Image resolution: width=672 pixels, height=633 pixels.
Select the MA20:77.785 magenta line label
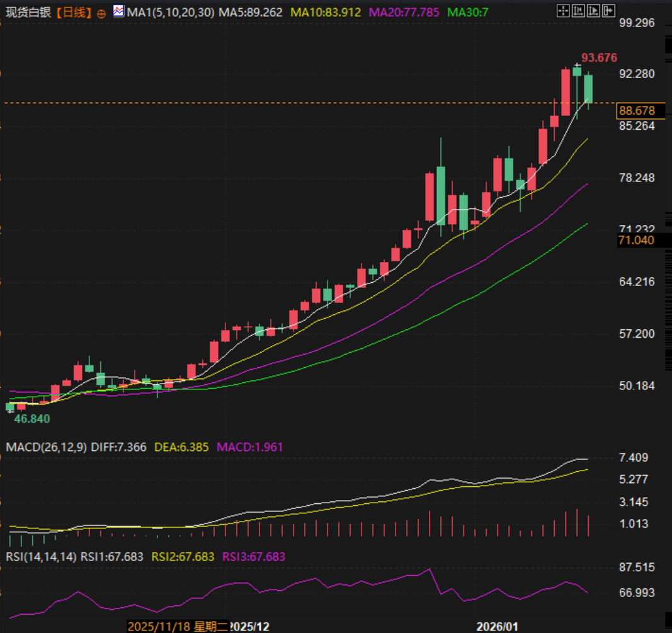point(404,12)
